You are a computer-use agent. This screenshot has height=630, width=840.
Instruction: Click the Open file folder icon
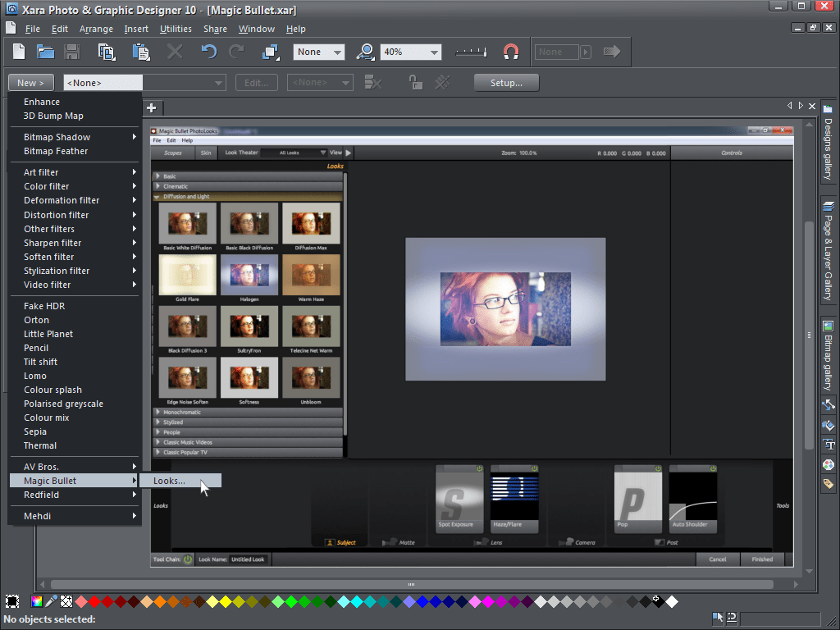click(x=46, y=52)
